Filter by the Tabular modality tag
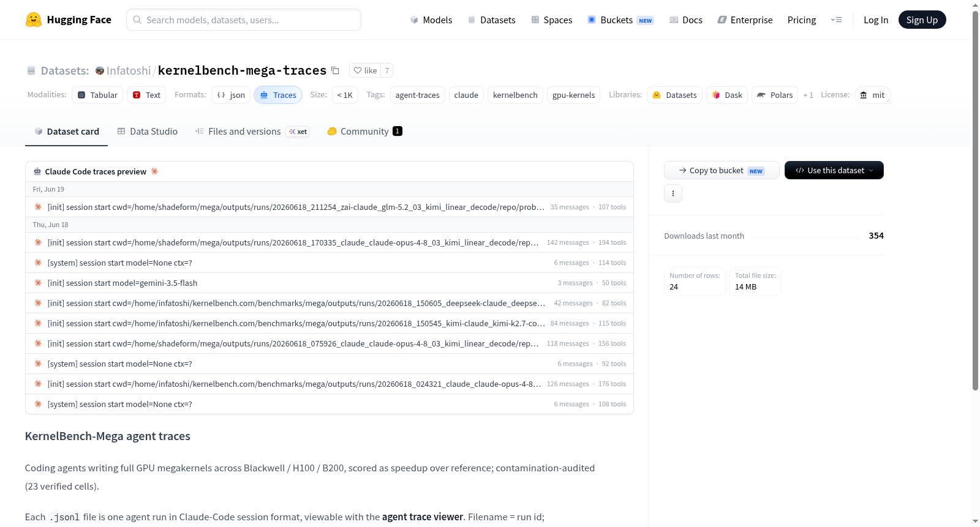 tap(98, 95)
